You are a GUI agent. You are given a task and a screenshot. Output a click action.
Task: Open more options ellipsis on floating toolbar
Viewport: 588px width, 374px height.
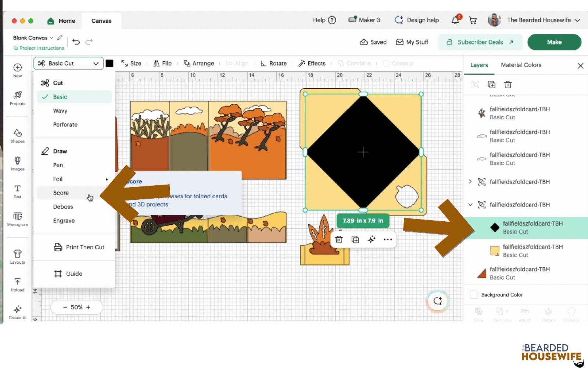388,239
